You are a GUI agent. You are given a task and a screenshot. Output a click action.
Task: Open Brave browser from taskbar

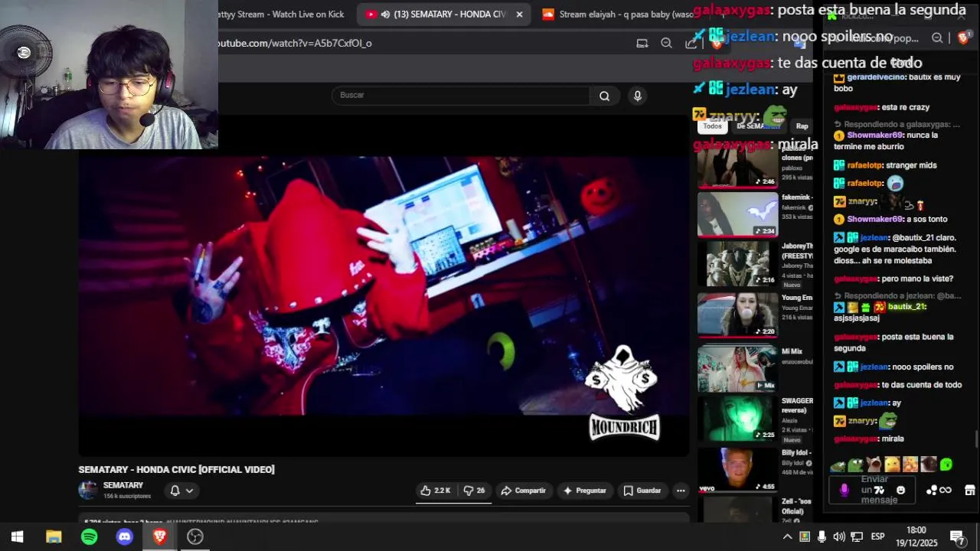pos(160,536)
